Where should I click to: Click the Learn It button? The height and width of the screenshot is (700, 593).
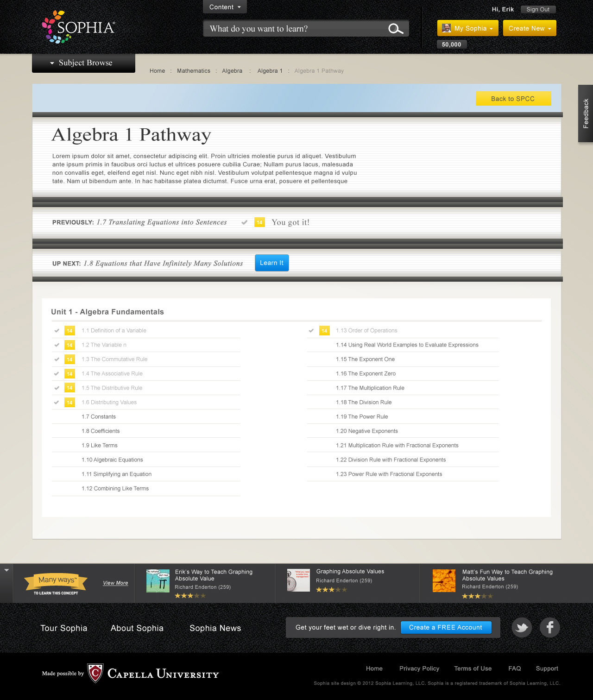[272, 263]
